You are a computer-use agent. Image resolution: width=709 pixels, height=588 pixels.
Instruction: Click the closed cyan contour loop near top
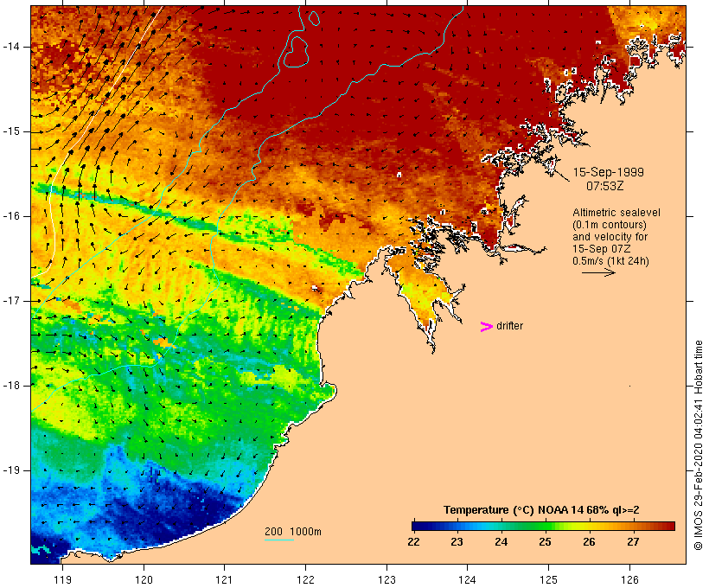tap(296, 52)
